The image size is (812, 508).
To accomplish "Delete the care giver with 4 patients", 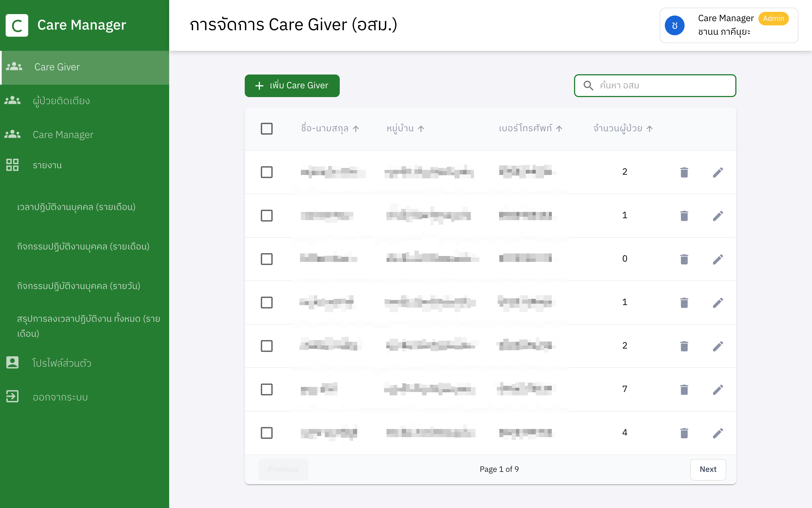I will pyautogui.click(x=684, y=433).
